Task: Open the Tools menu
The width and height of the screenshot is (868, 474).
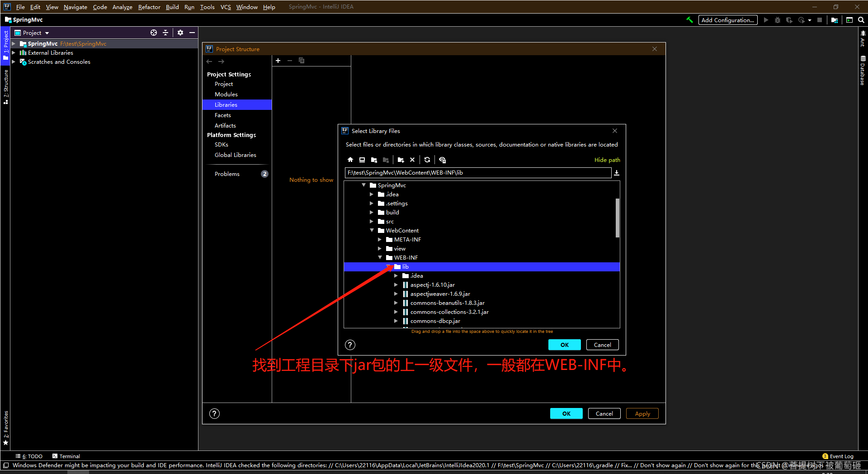Action: (x=207, y=7)
